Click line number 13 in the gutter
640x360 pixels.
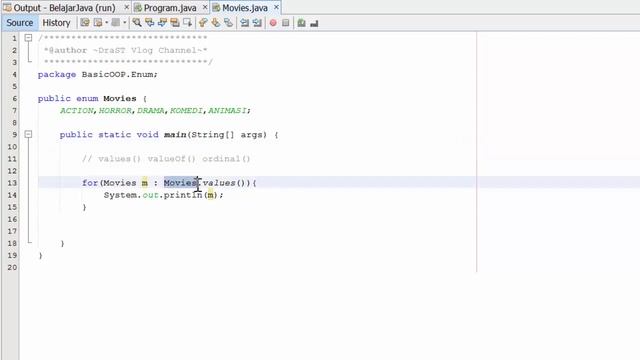click(12, 183)
